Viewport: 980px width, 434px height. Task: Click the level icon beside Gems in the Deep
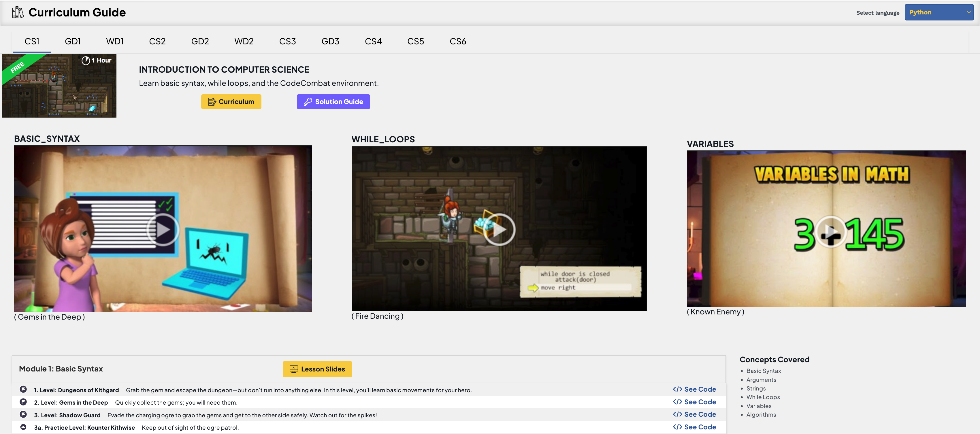pyautogui.click(x=23, y=402)
